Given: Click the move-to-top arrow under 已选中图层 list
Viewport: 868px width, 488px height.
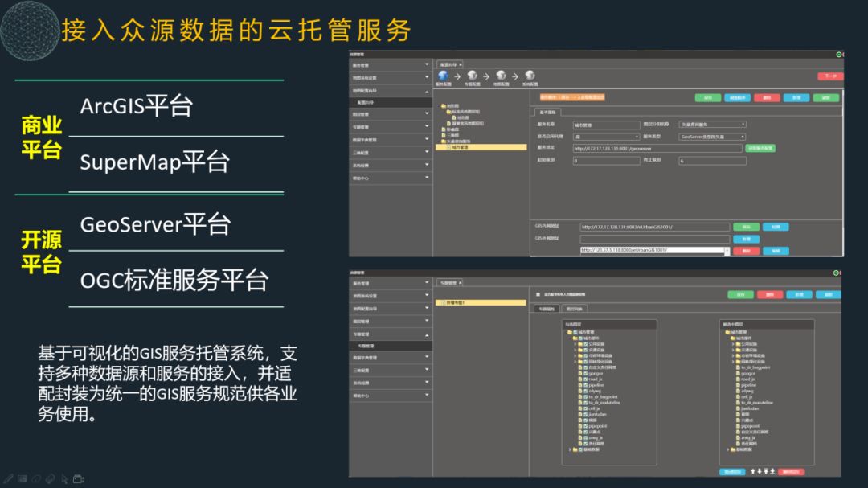Looking at the screenshot, I should (x=766, y=471).
